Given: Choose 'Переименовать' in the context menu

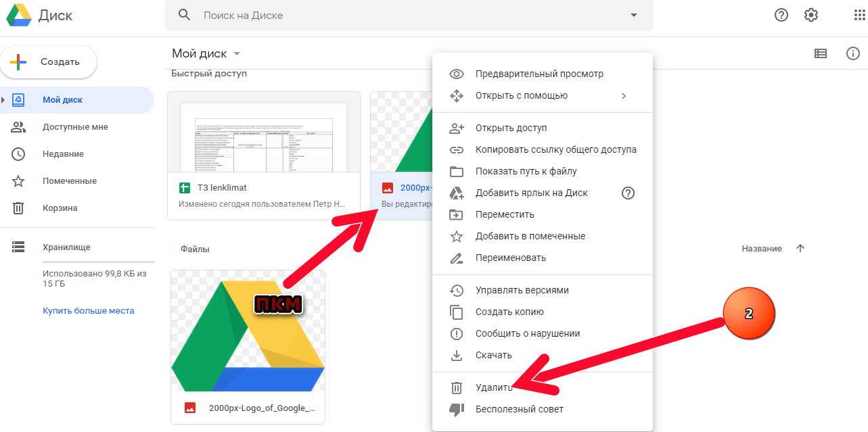Looking at the screenshot, I should [x=543, y=258].
